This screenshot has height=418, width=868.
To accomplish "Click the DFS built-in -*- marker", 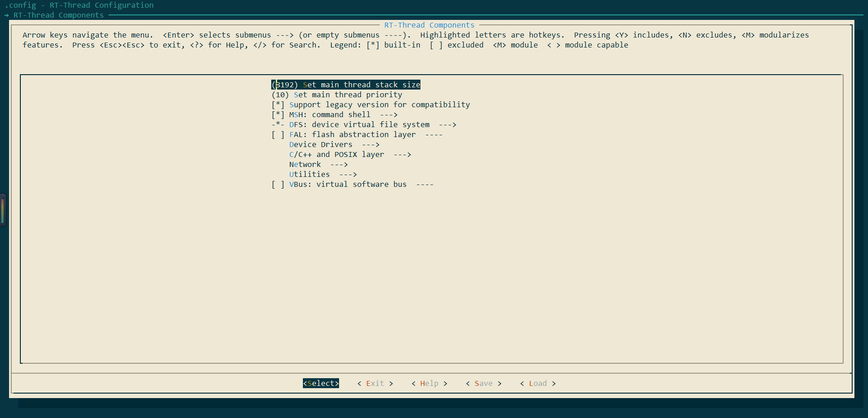I will (278, 124).
